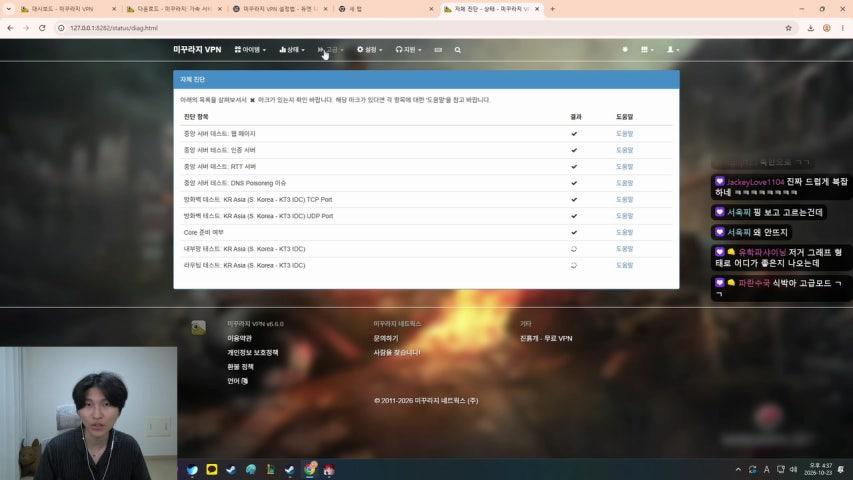
Task: Open the user account dropdown in the navbar
Action: [x=673, y=50]
